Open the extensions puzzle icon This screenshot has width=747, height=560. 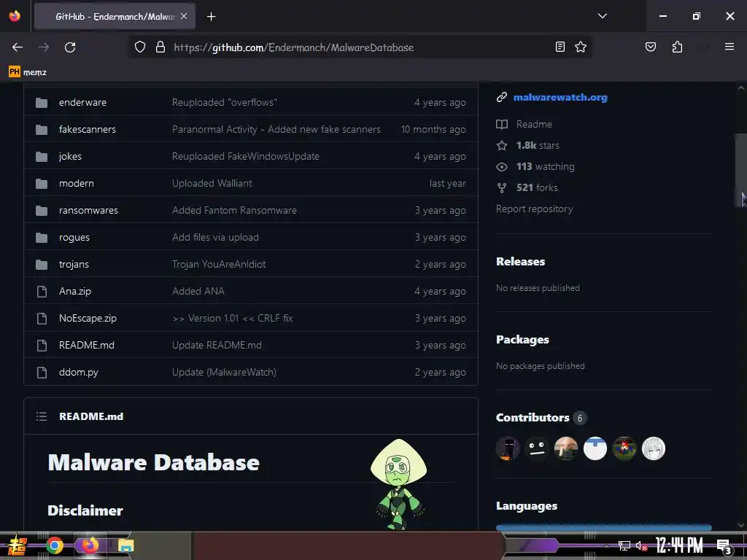coord(677,47)
